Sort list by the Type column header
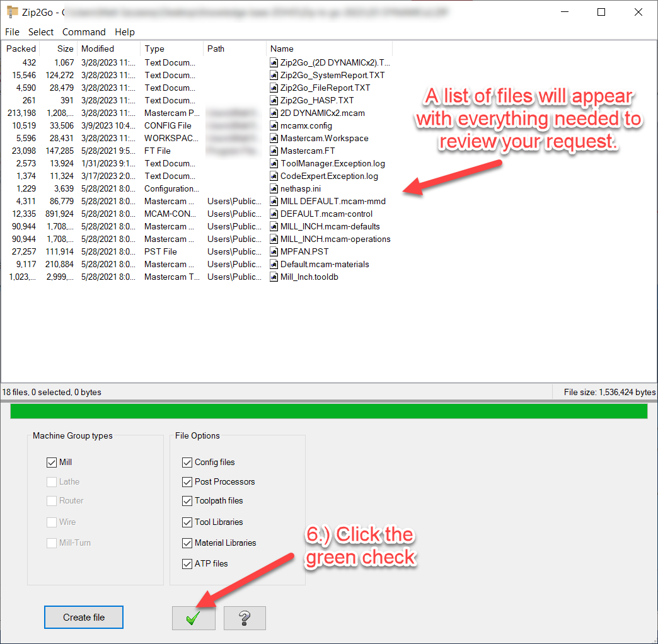658x644 pixels. tap(171, 49)
